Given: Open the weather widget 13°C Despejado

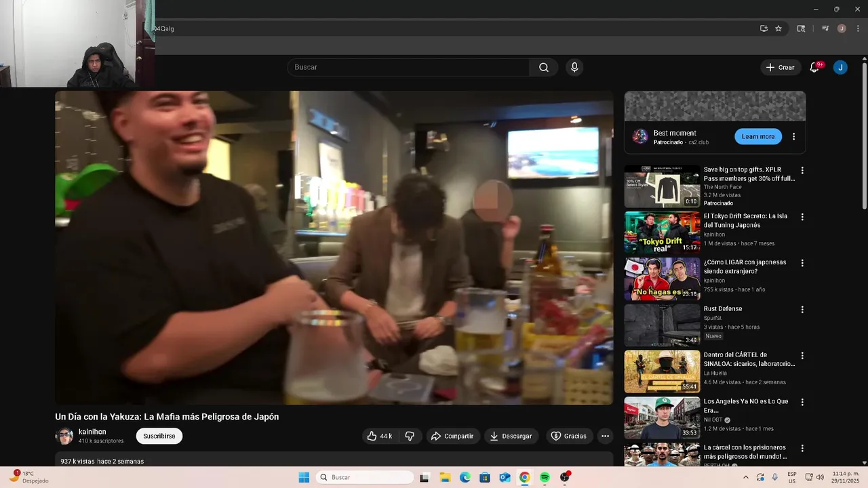Looking at the screenshot, I should (x=28, y=476).
